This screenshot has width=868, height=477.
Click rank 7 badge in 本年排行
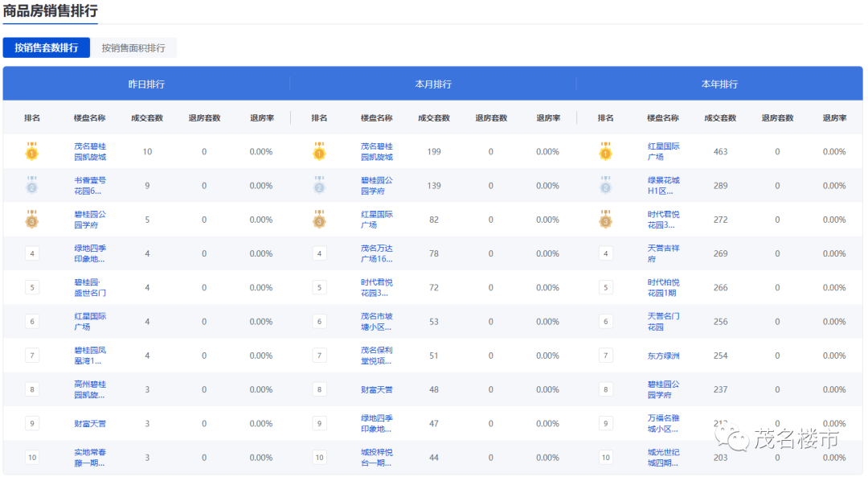(606, 356)
